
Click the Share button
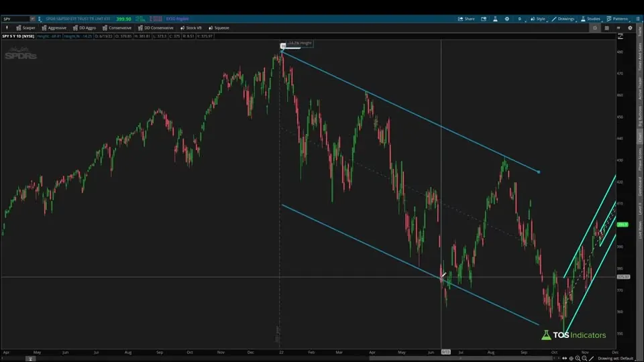click(x=467, y=19)
